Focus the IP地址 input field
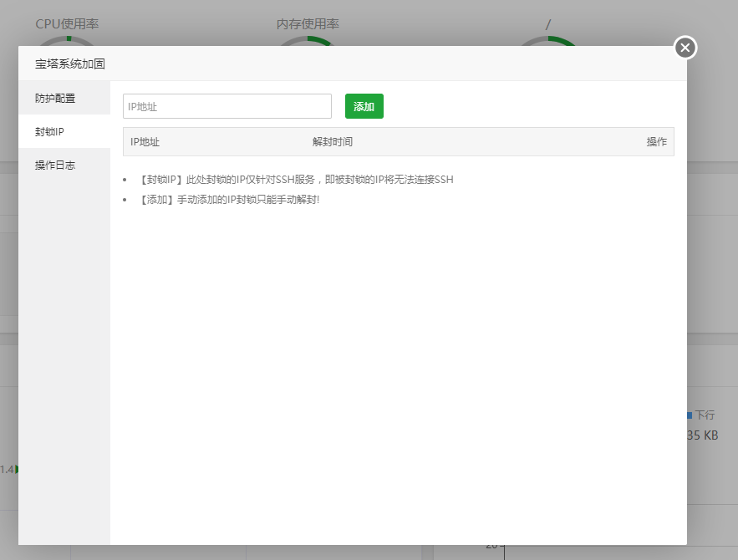 227,106
